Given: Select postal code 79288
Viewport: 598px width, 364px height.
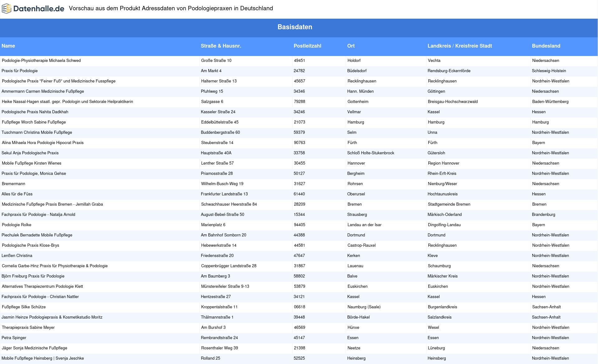Looking at the screenshot, I should tap(300, 102).
